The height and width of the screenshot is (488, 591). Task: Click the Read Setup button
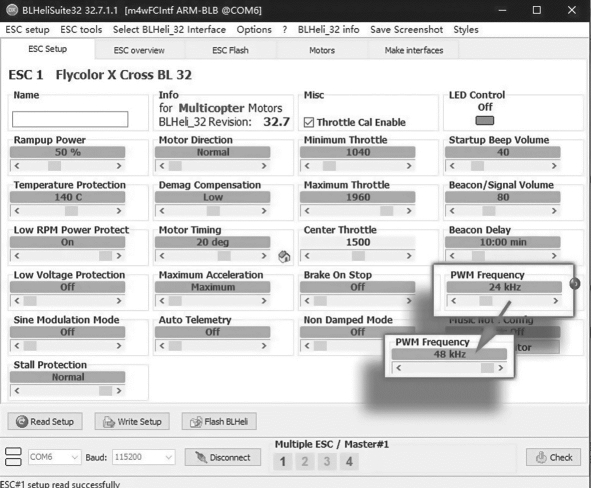point(45,421)
